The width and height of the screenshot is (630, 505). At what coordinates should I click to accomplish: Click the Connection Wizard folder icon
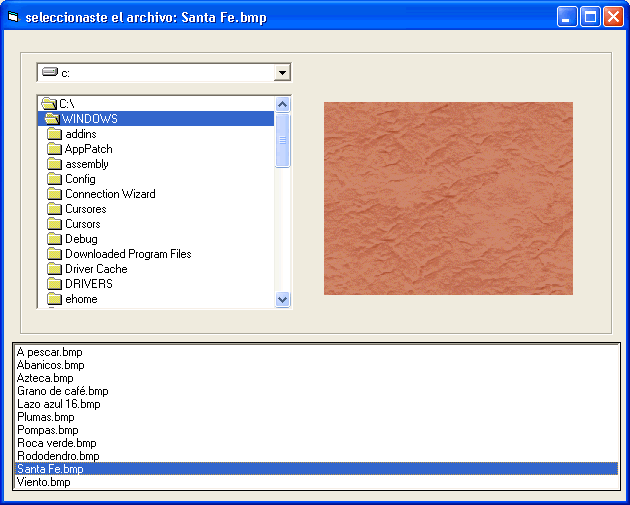click(x=54, y=194)
